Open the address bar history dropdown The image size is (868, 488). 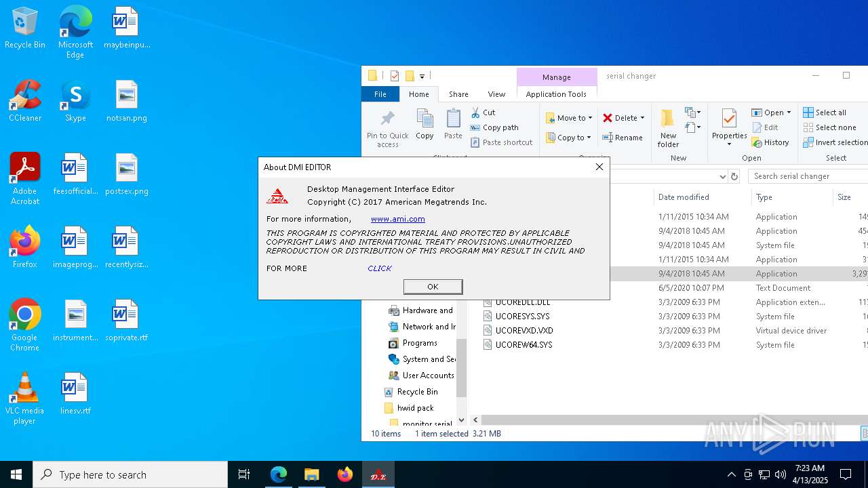click(x=722, y=176)
